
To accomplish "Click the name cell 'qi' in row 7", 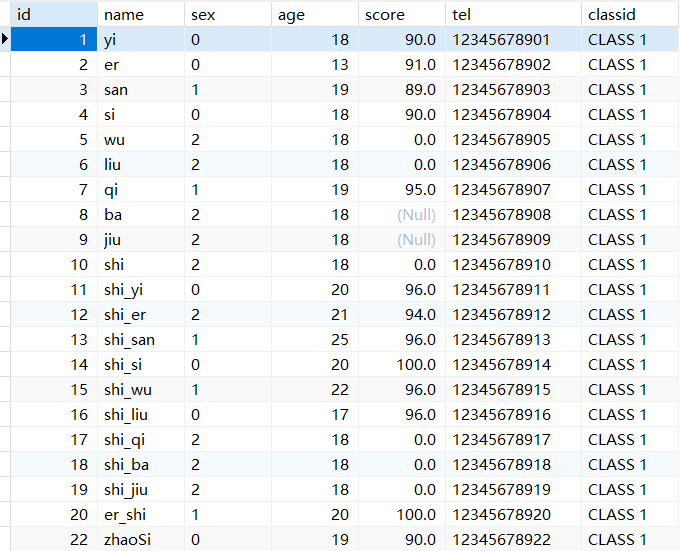I will tap(141, 189).
